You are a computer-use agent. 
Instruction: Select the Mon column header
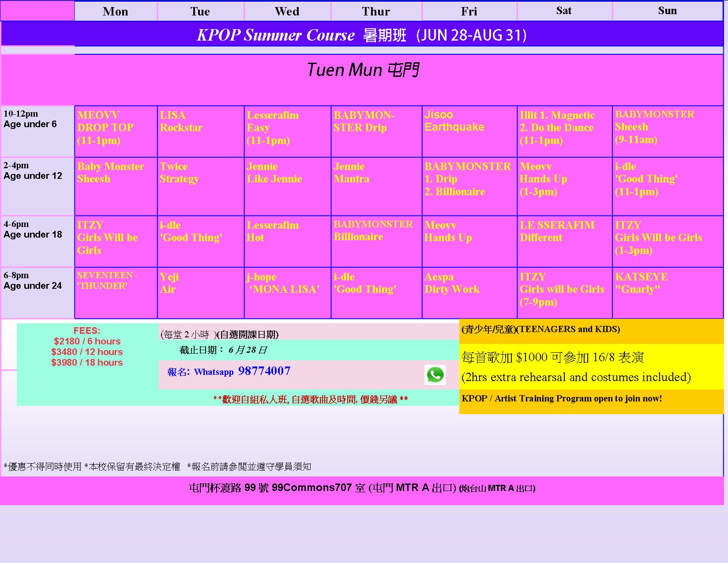(x=116, y=11)
